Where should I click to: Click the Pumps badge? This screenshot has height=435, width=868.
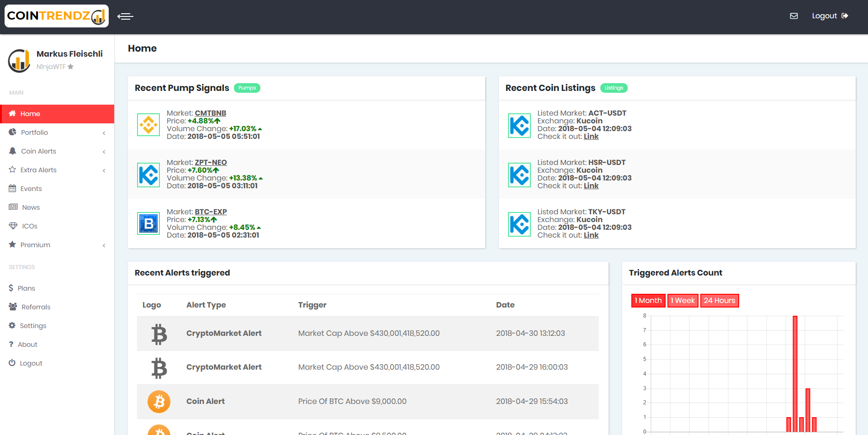point(247,88)
